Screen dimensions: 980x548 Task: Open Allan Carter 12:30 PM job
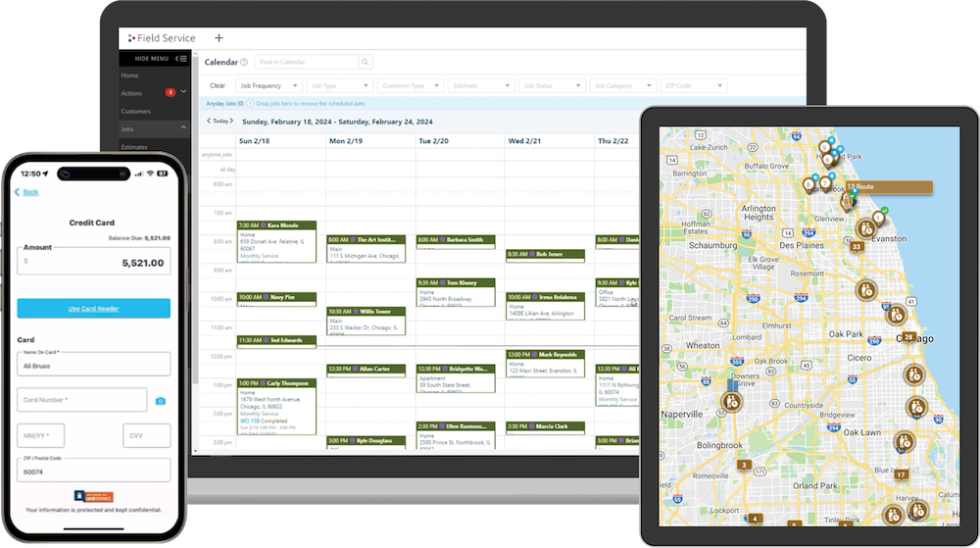pos(367,370)
